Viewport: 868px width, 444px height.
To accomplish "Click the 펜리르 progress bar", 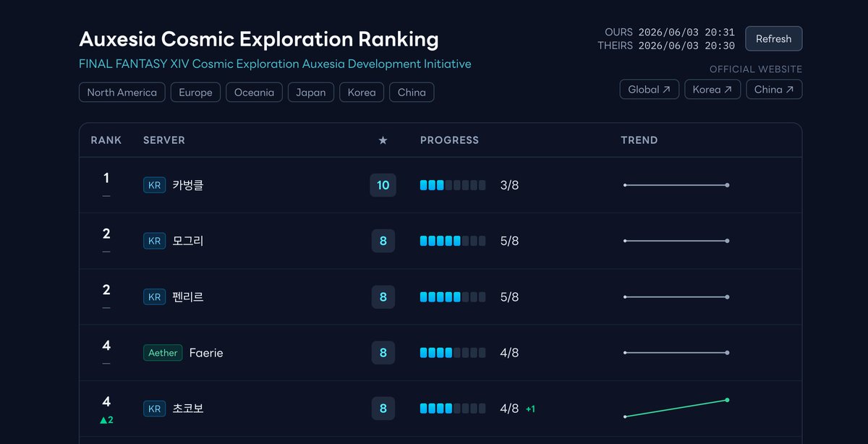I will (453, 296).
